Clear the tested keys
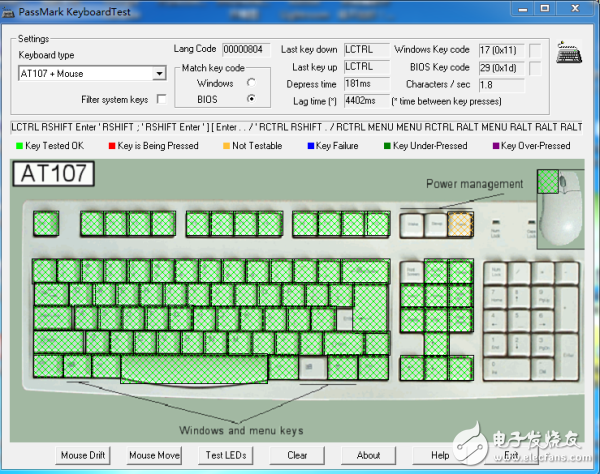600x474 pixels. tap(297, 455)
